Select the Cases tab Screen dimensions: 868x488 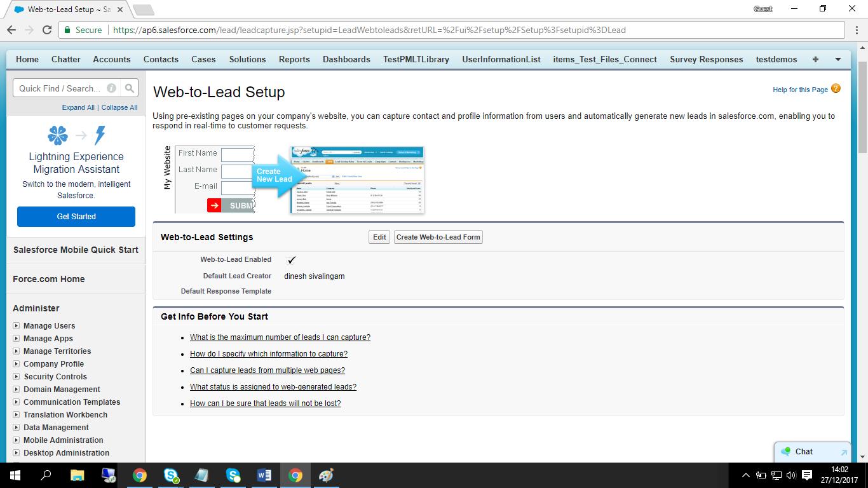203,59
